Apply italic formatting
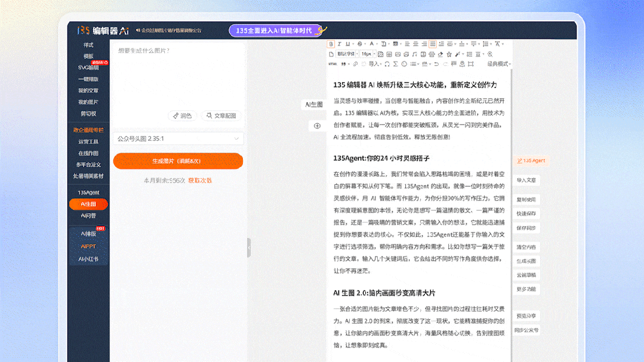The width and height of the screenshot is (644, 362). (x=338, y=44)
